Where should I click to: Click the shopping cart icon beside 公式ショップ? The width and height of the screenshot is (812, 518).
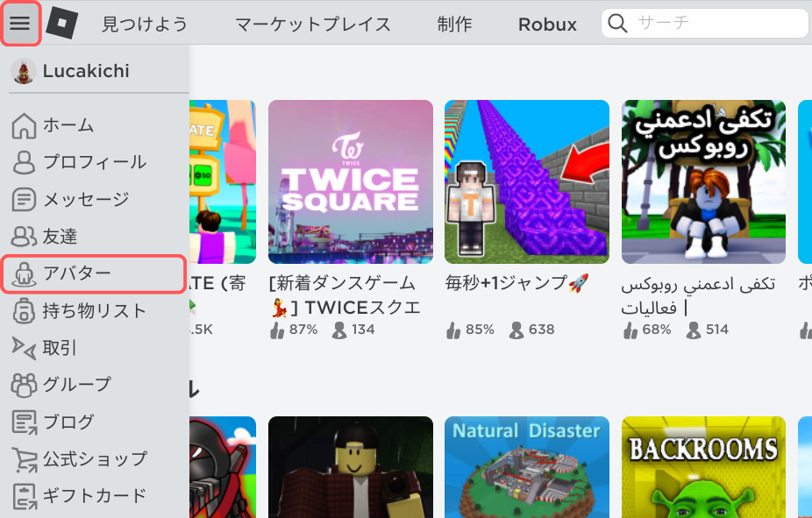click(24, 459)
